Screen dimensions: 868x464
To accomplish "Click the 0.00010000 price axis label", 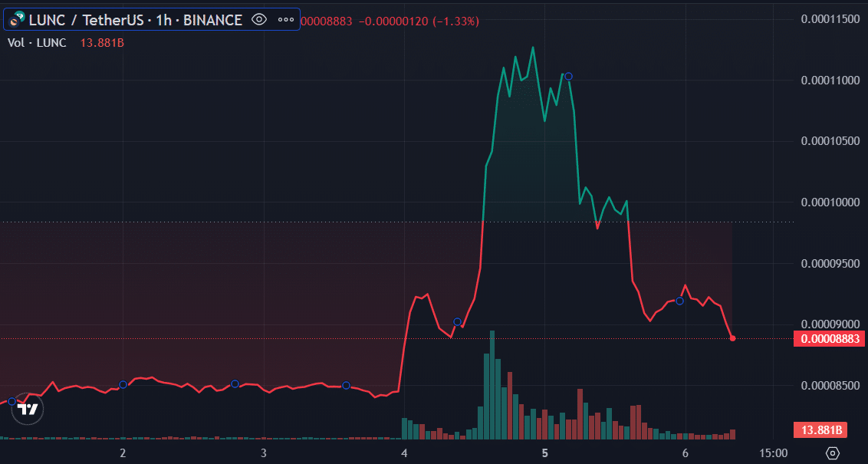I will click(x=830, y=202).
